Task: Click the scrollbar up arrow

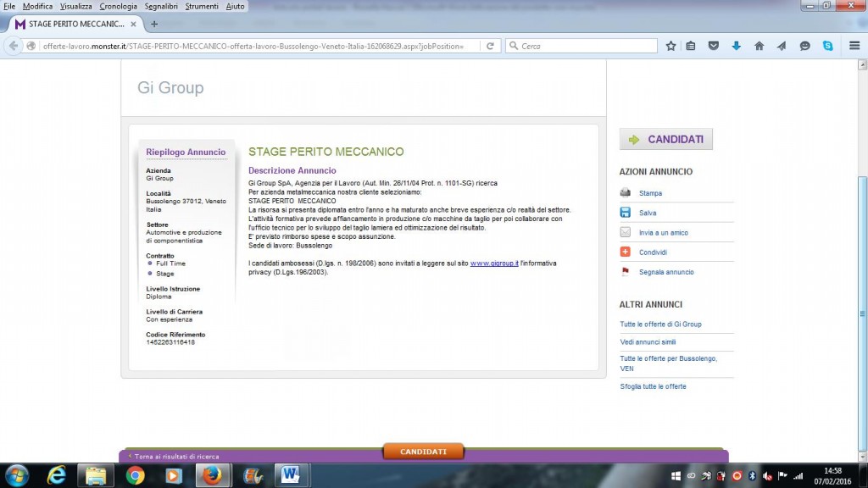Action: (862, 64)
